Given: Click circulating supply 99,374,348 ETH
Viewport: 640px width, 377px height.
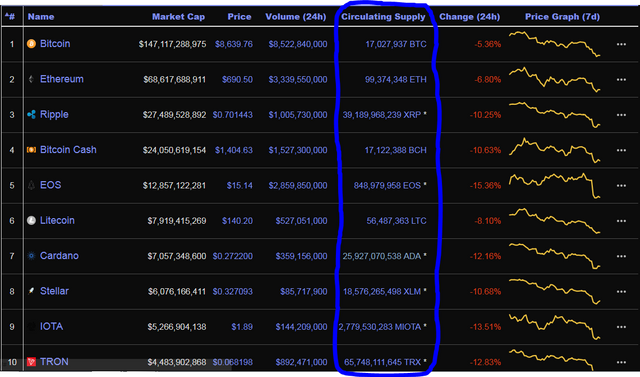Looking at the screenshot, I should click(396, 80).
